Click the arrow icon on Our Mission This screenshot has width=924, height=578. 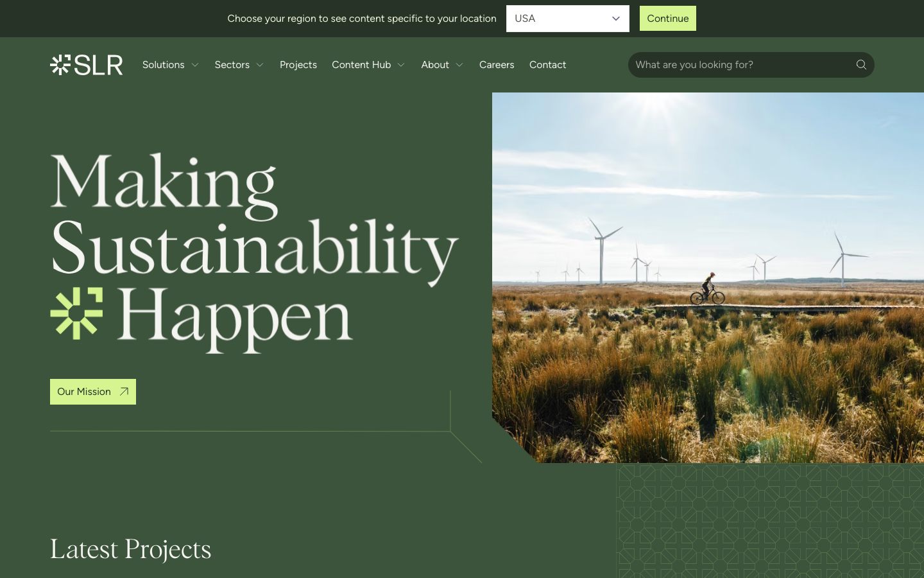tap(124, 392)
